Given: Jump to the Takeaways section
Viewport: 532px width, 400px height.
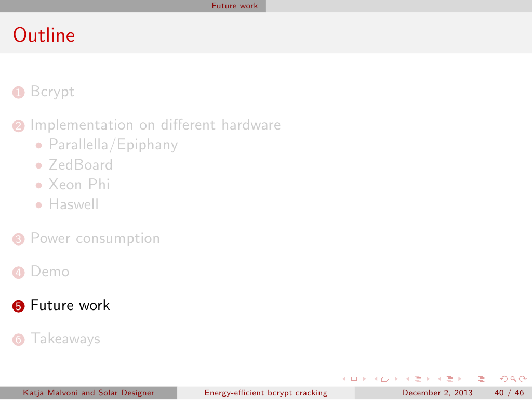Looking at the screenshot, I should coord(65,339).
